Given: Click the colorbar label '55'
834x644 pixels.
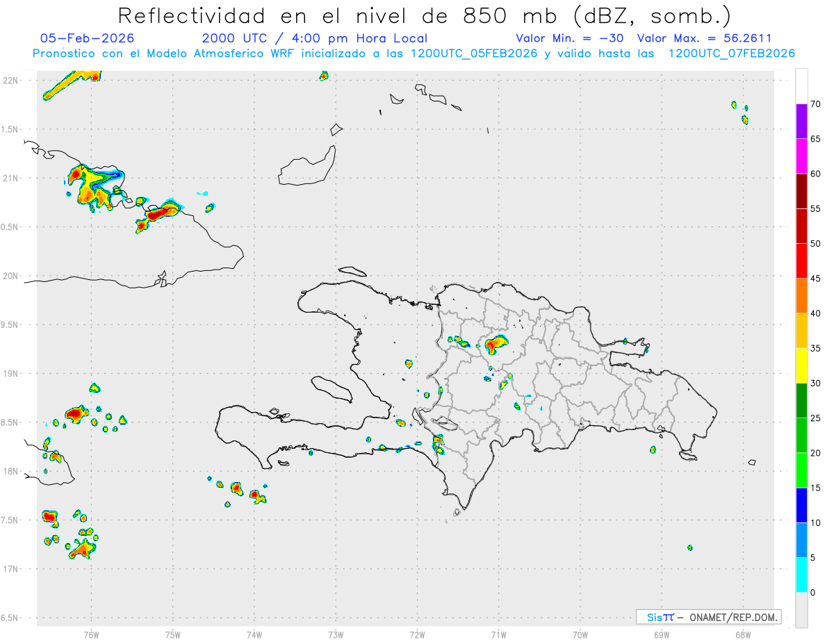Looking at the screenshot, I should (x=815, y=208).
